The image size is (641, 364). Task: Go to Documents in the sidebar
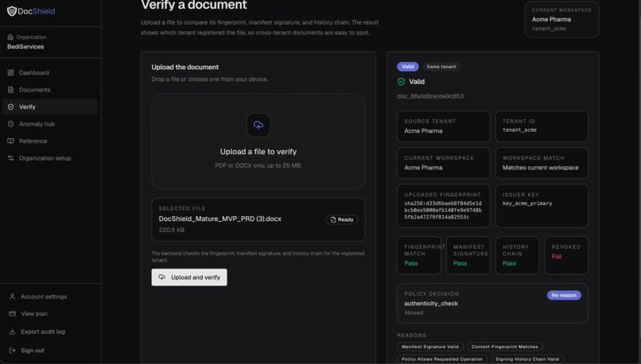[50, 90]
